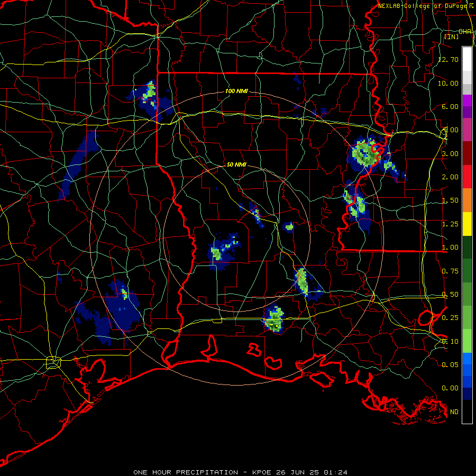Select the orange swatch in the legend
Image resolution: width=476 pixels, height=476 pixels.
point(467,200)
